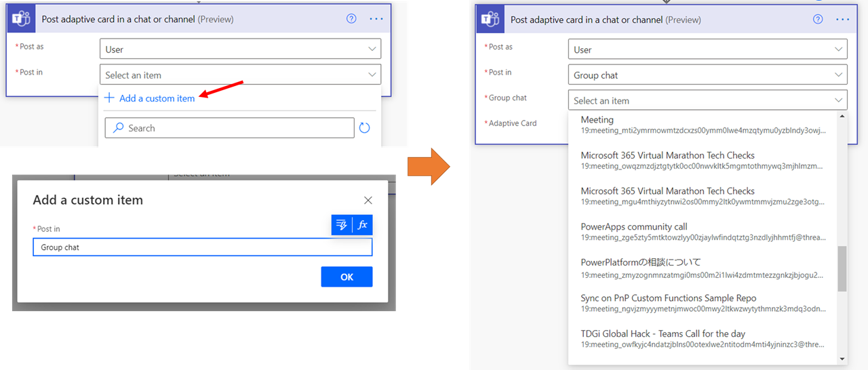The image size is (868, 370).
Task: Click the dropdown list scrollbar thumb
Action: coord(842,268)
